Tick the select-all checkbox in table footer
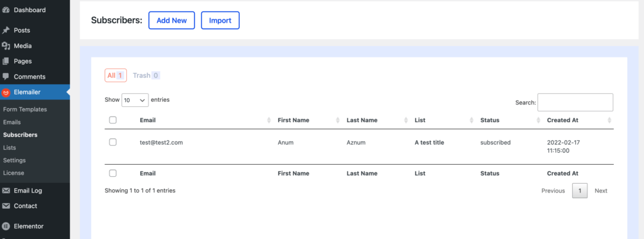The image size is (644, 239). click(x=113, y=174)
